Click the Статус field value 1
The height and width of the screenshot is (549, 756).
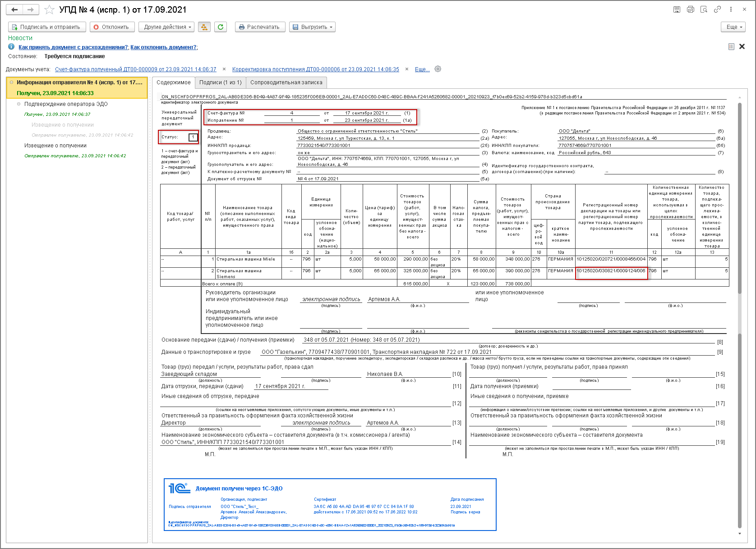[193, 137]
